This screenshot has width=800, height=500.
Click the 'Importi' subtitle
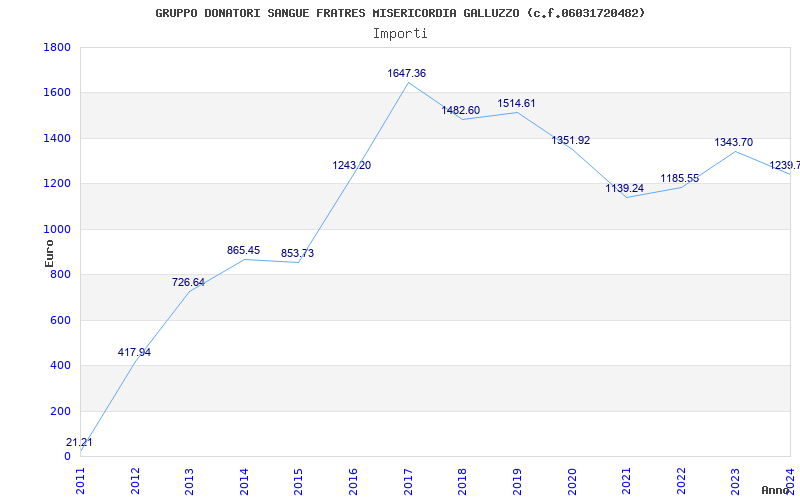tap(400, 34)
